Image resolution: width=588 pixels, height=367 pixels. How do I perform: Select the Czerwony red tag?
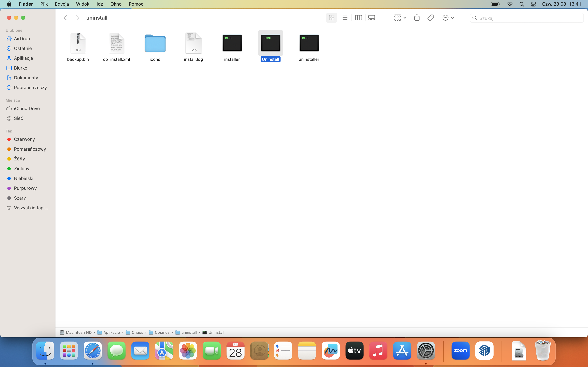[24, 139]
